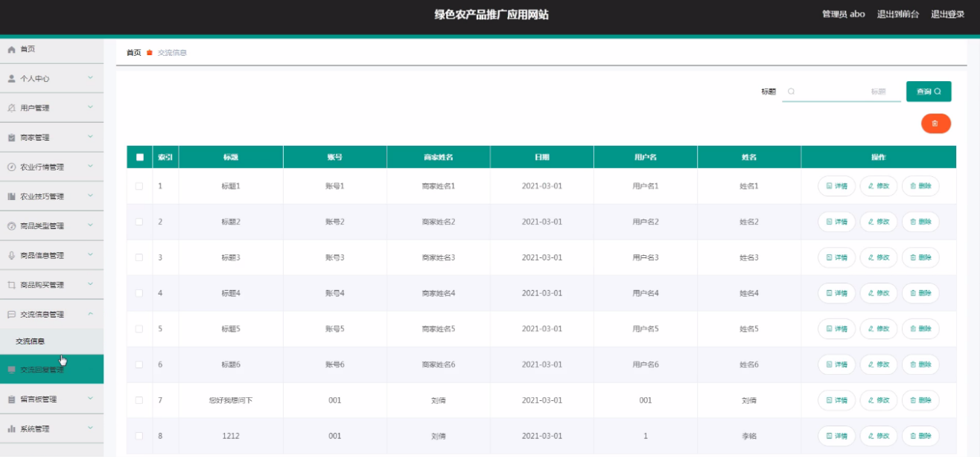Image resolution: width=980 pixels, height=459 pixels.
Task: Check the checkbox for row 标题3
Action: pos(139,257)
